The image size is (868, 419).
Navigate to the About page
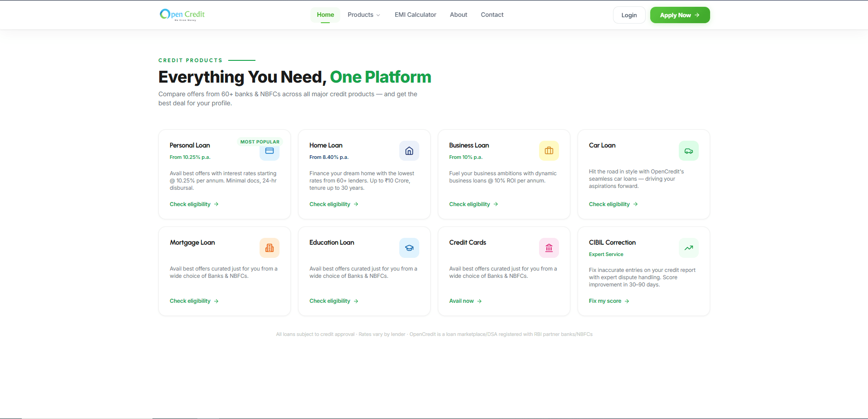[459, 15]
